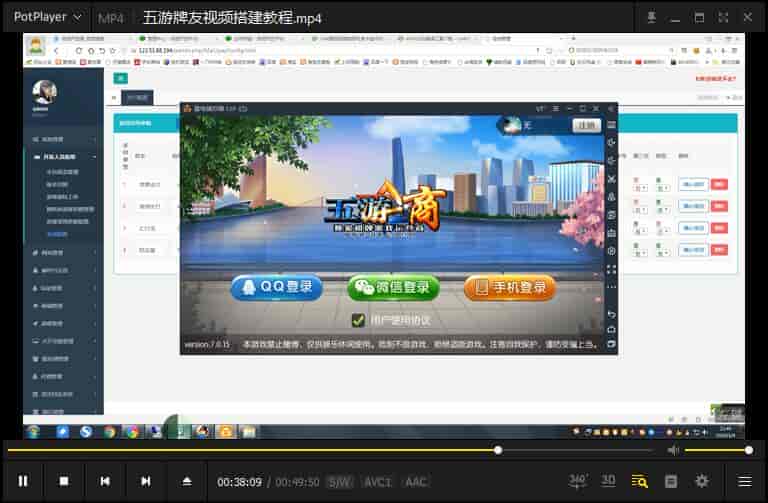The image size is (768, 503).
Task: Stop the video playback
Action: 64,481
